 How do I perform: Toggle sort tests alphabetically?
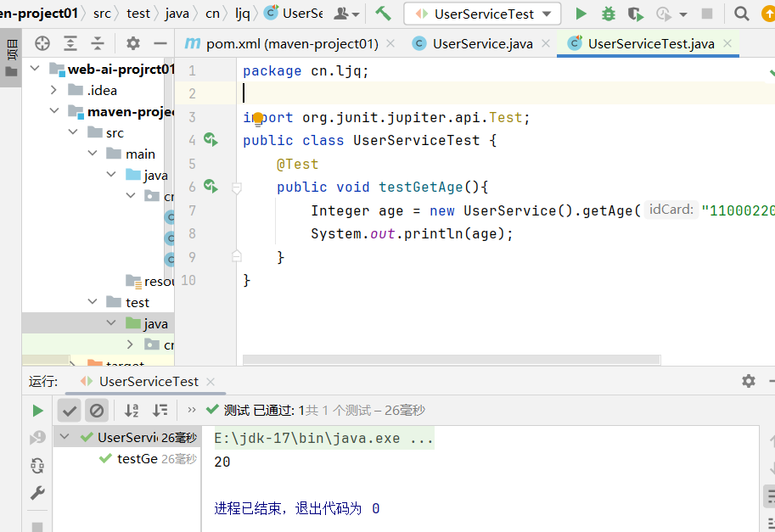[x=132, y=411]
